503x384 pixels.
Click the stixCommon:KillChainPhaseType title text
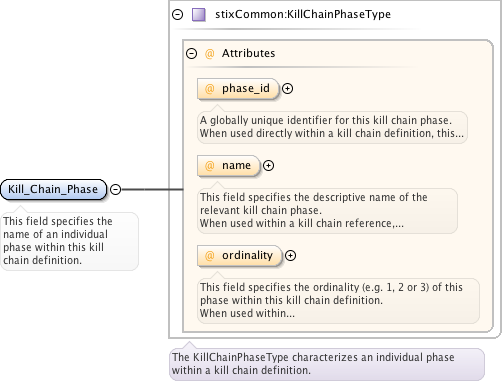pyautogui.click(x=303, y=14)
